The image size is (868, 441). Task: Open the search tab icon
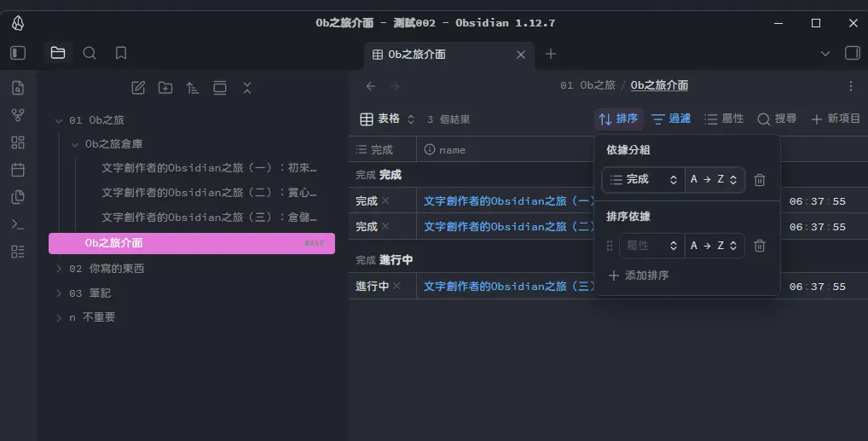coord(90,53)
